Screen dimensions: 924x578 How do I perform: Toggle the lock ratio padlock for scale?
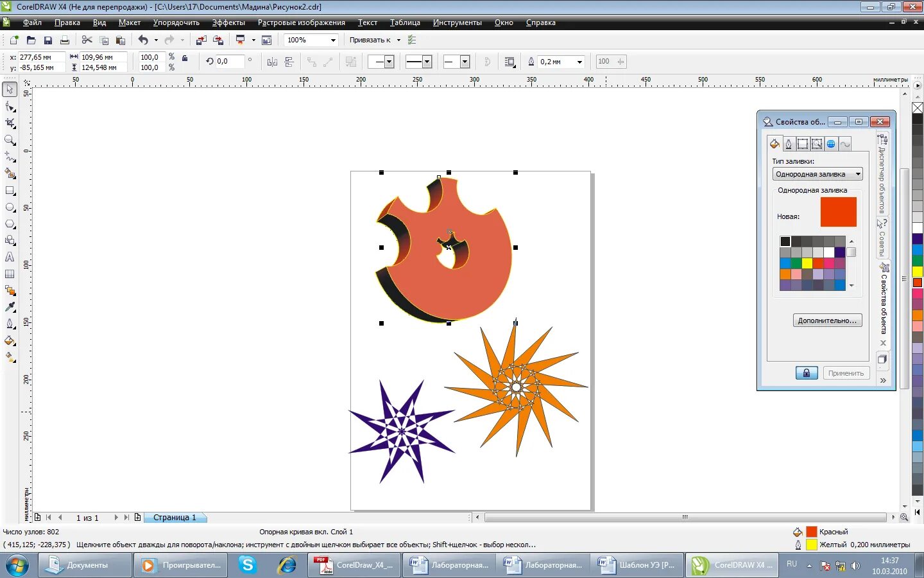185,58
